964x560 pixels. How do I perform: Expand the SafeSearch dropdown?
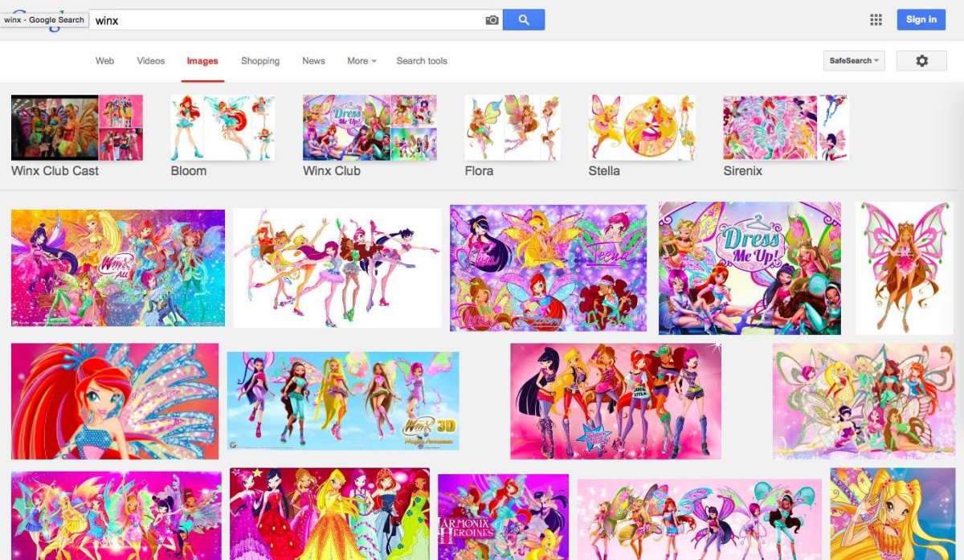pos(854,61)
